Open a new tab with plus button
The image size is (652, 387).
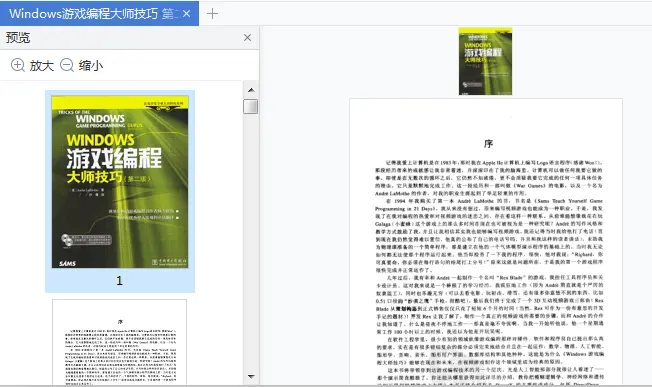[212, 14]
